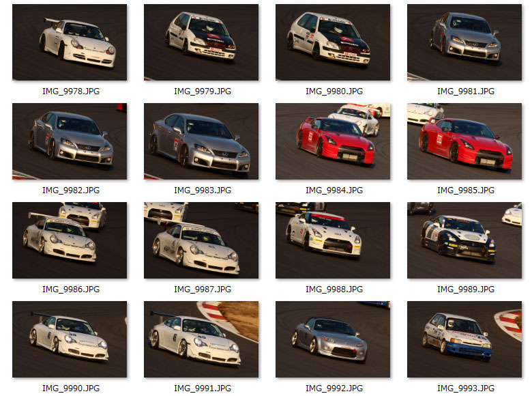Select the label IMG_9983.JPG

point(203,190)
